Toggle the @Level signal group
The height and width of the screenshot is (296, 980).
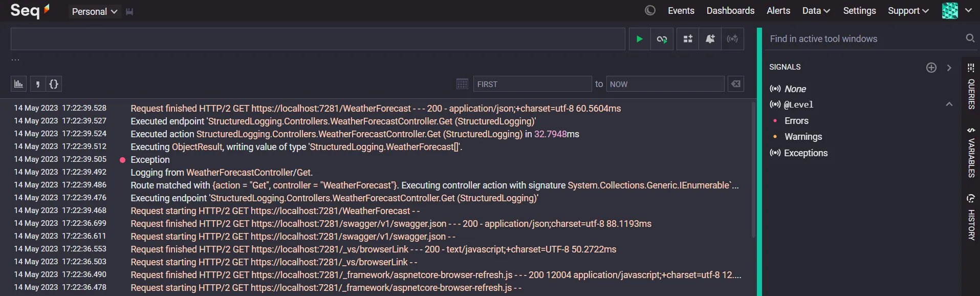pos(798,104)
